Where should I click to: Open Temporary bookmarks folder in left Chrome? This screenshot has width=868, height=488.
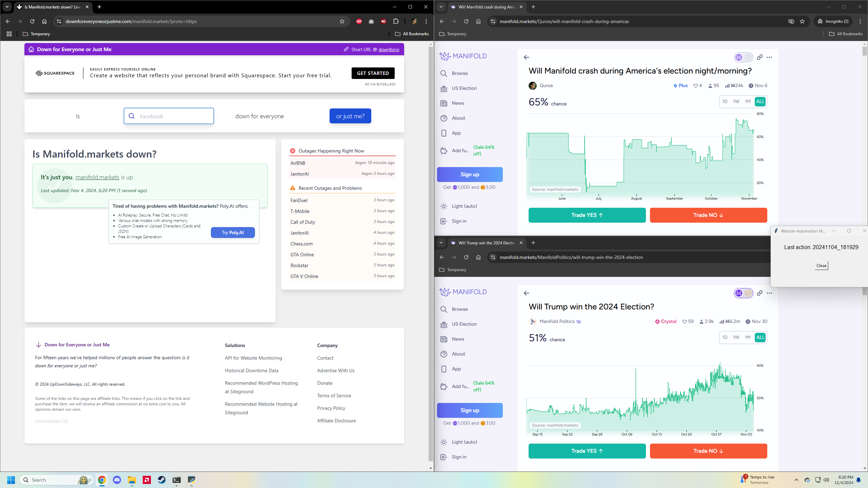coord(36,34)
